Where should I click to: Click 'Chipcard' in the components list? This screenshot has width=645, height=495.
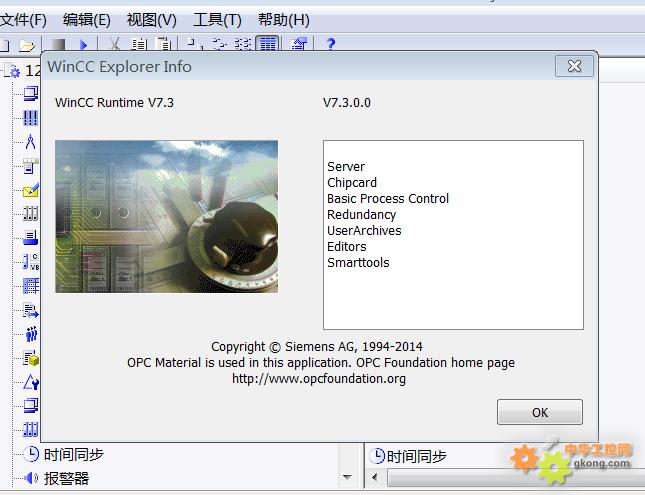pyautogui.click(x=352, y=183)
